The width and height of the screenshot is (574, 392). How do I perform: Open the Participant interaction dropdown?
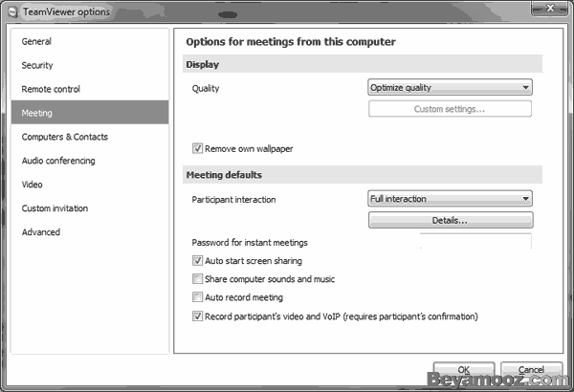coord(450,199)
